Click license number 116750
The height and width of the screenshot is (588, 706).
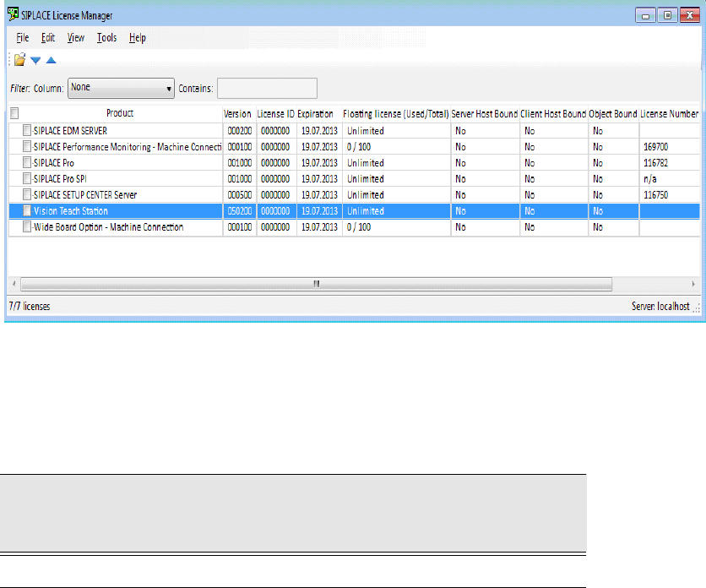[655, 195]
